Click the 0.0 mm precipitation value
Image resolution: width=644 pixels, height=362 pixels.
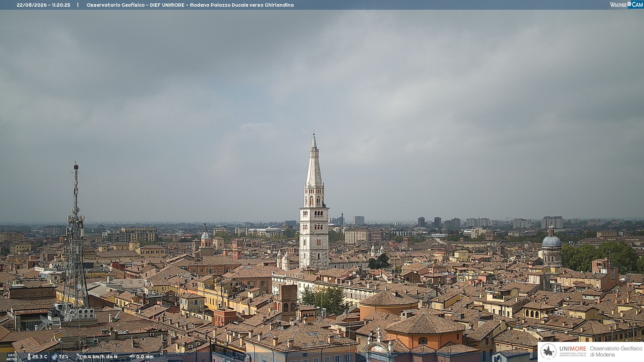click(145, 357)
